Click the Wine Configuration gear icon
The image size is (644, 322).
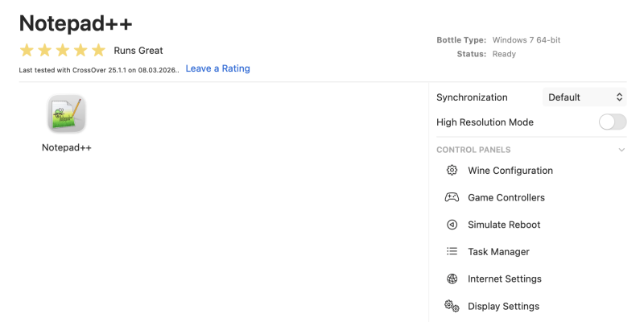[x=452, y=170]
